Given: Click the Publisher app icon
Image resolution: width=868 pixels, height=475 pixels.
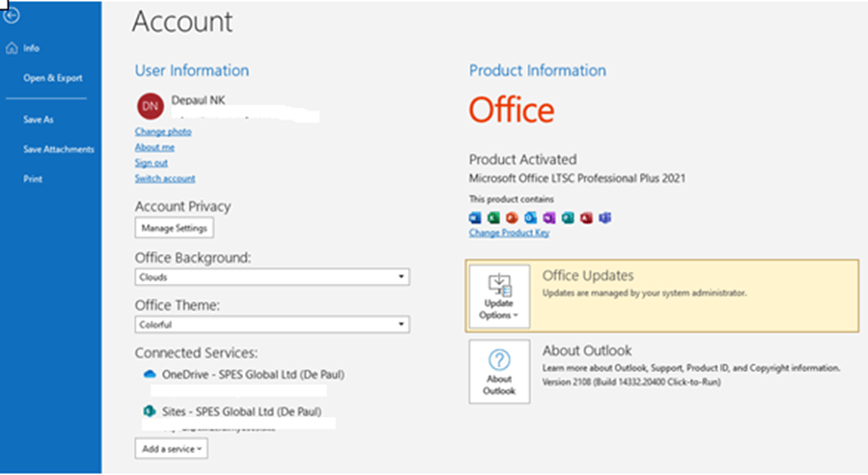Looking at the screenshot, I should coord(568,218).
